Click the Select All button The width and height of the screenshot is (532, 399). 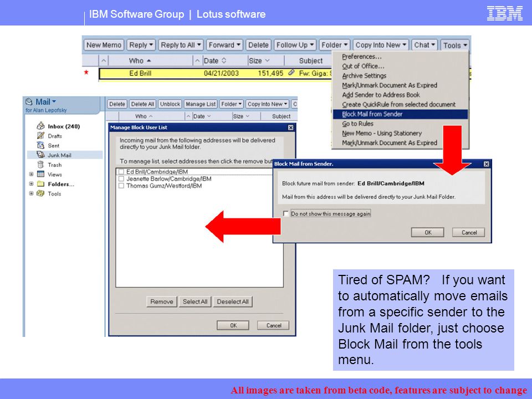click(x=195, y=301)
